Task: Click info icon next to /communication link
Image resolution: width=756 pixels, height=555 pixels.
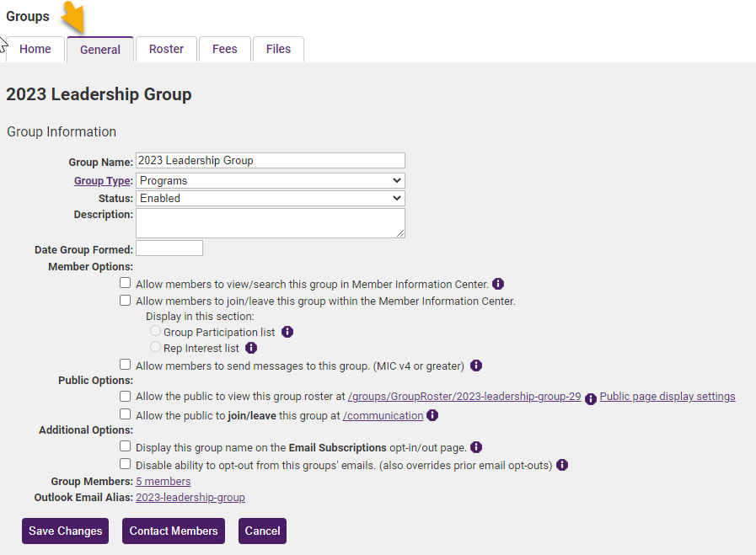Action: tap(432, 415)
